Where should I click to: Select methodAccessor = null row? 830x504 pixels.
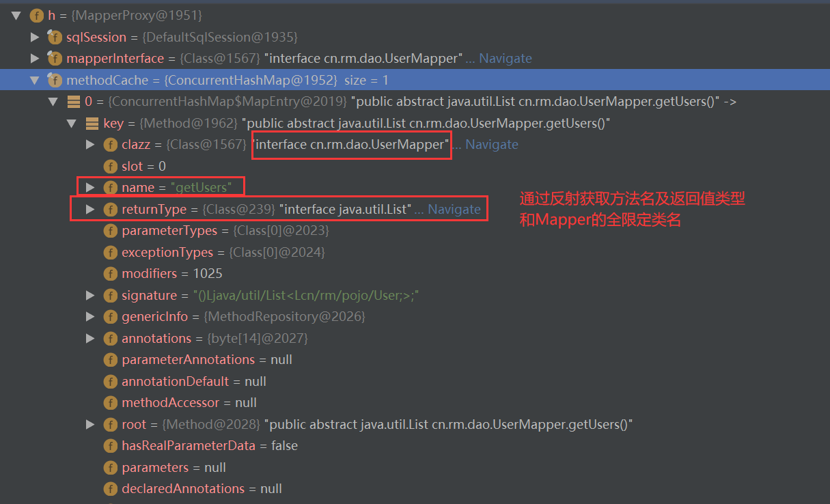[415, 402]
